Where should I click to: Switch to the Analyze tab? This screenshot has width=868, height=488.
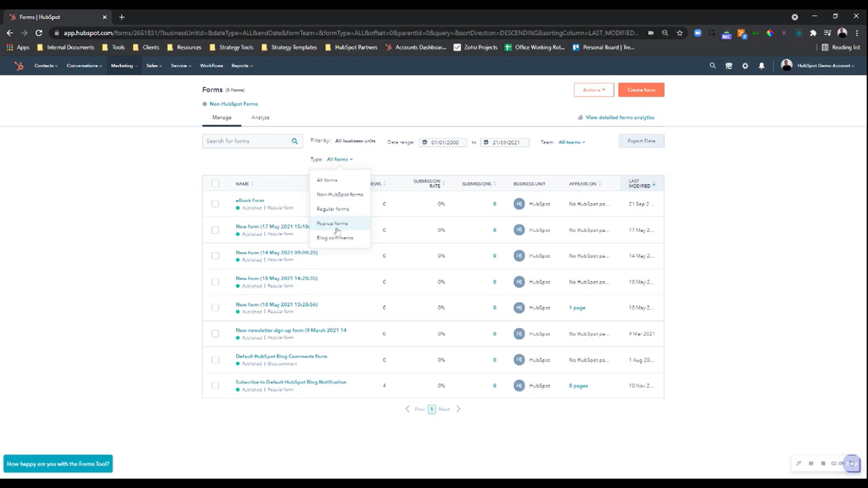coord(260,117)
